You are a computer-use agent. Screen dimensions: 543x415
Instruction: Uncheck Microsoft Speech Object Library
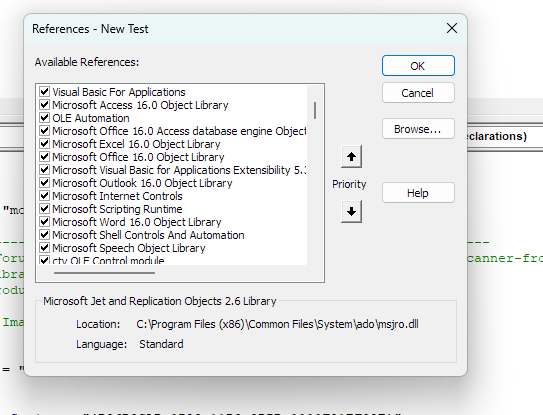(44, 248)
